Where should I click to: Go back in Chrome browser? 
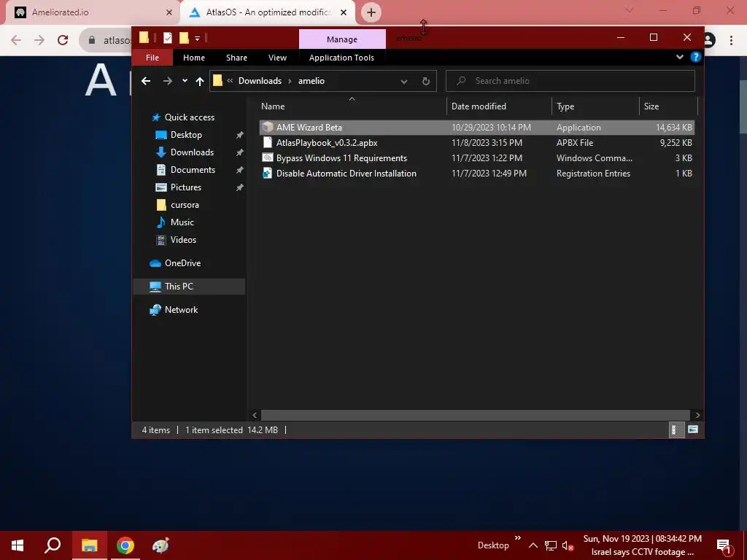pos(16,40)
